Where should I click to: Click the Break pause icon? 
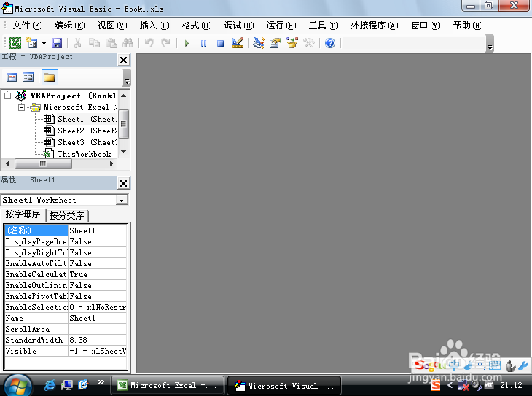(203, 44)
